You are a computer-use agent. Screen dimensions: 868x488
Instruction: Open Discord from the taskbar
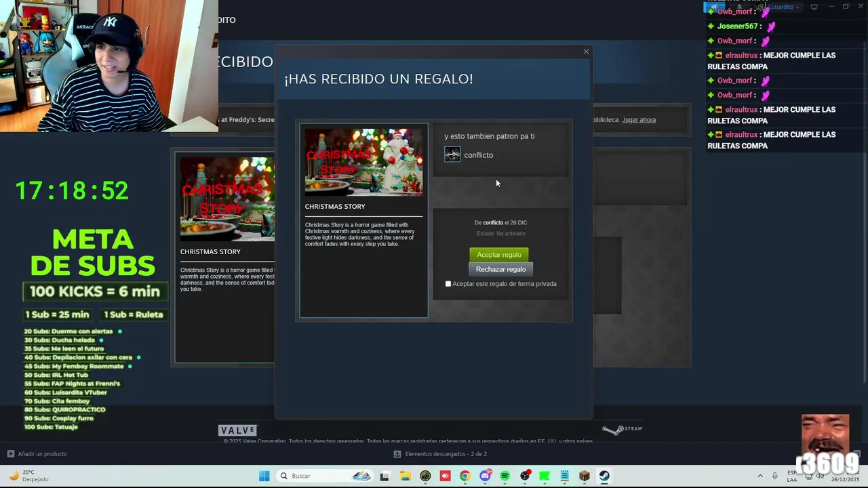tap(485, 476)
